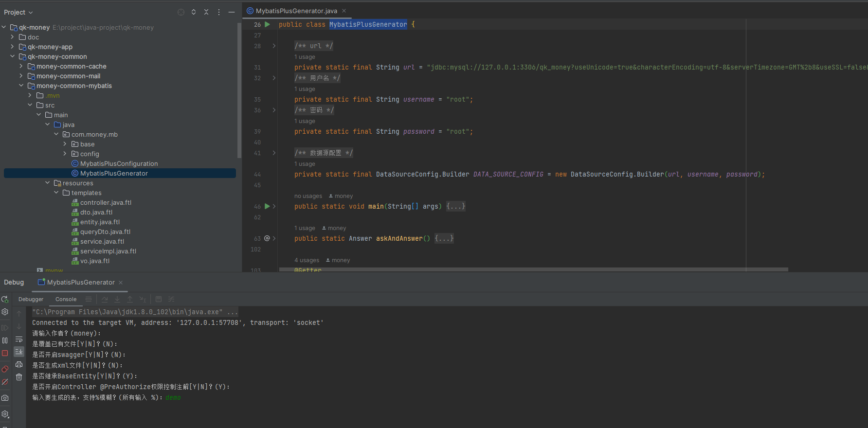Expand config package
The image size is (868, 428).
point(65,154)
